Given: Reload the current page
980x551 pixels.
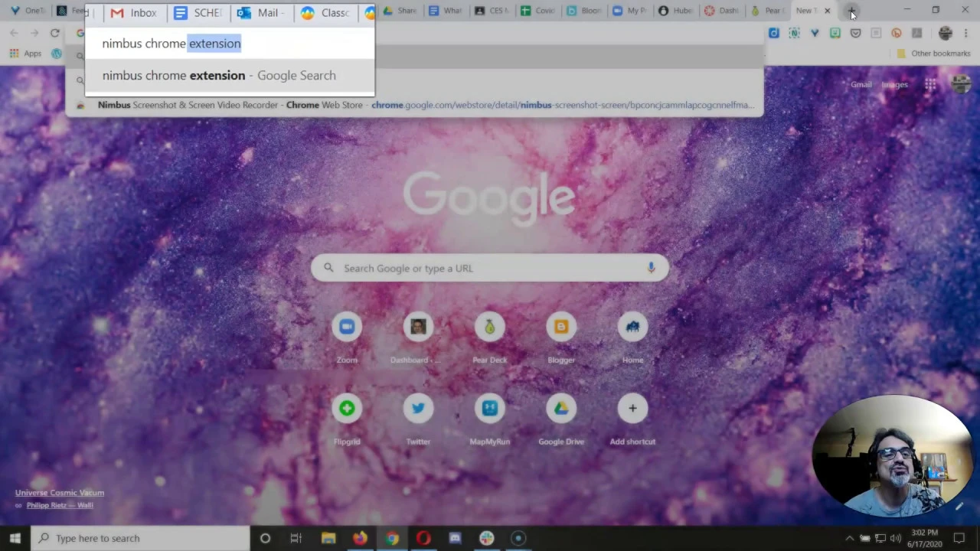Looking at the screenshot, I should pyautogui.click(x=55, y=33).
